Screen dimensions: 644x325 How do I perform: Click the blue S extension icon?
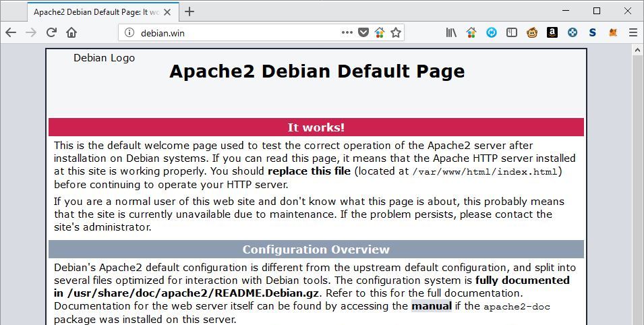pos(592,32)
